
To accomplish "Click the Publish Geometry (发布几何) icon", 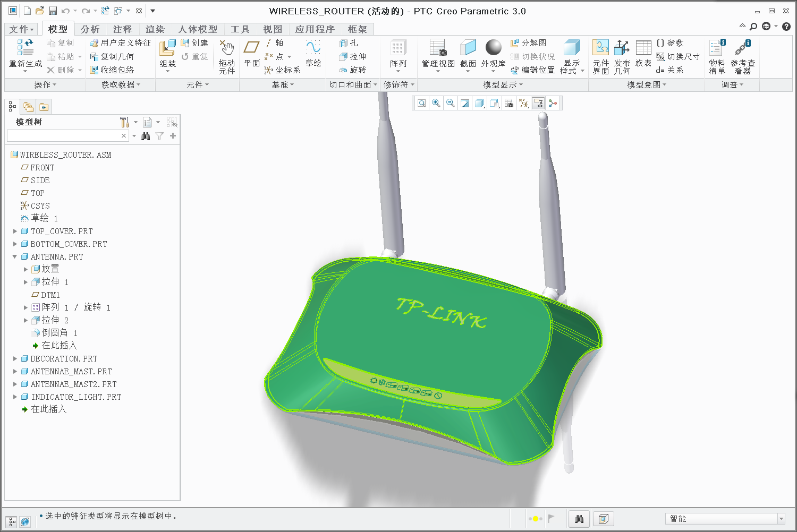I will pos(622,56).
